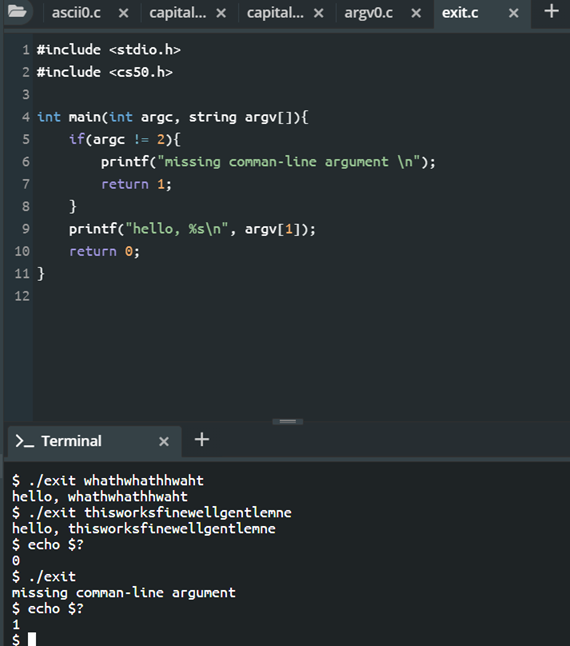Close the exit.c tab
This screenshot has height=646, width=570.
(x=514, y=13)
